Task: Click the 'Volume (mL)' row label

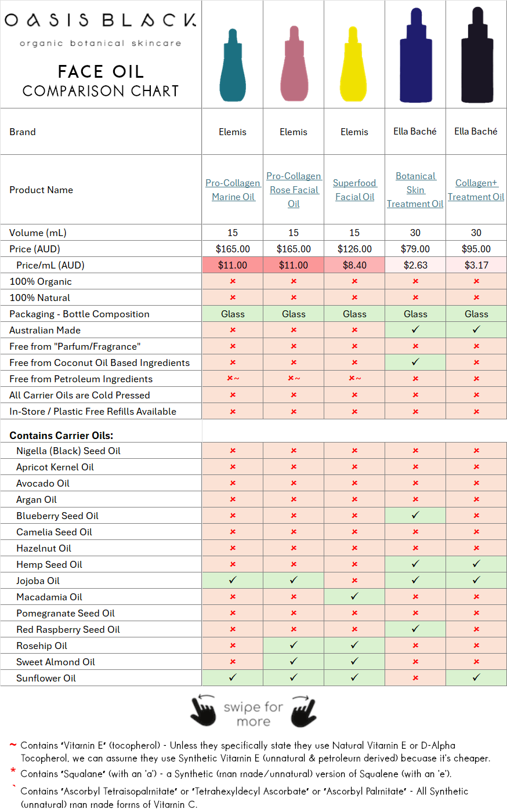Action: [38, 233]
